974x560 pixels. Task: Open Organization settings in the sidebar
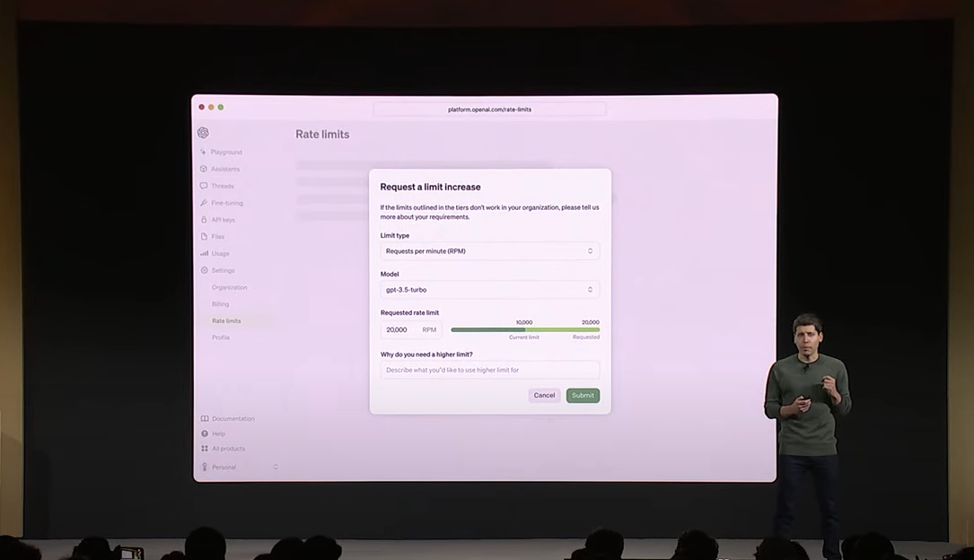click(x=230, y=287)
